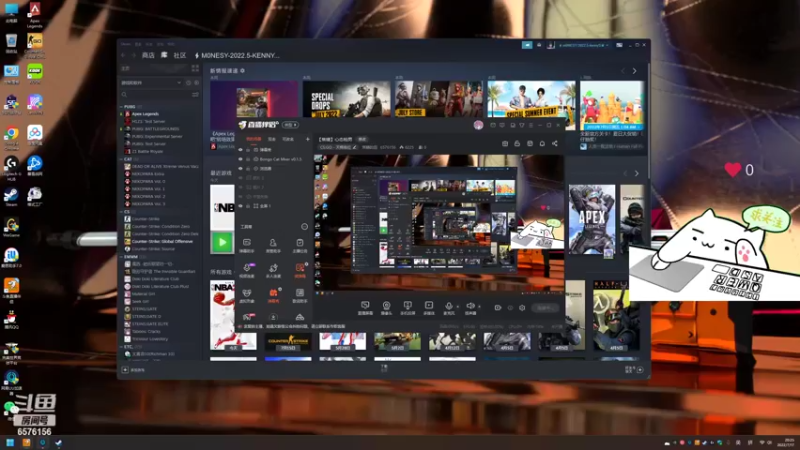Select the second scene tab in Douyu assistant
Image resolution: width=800 pixels, height=450 pixels.
(x=272, y=139)
